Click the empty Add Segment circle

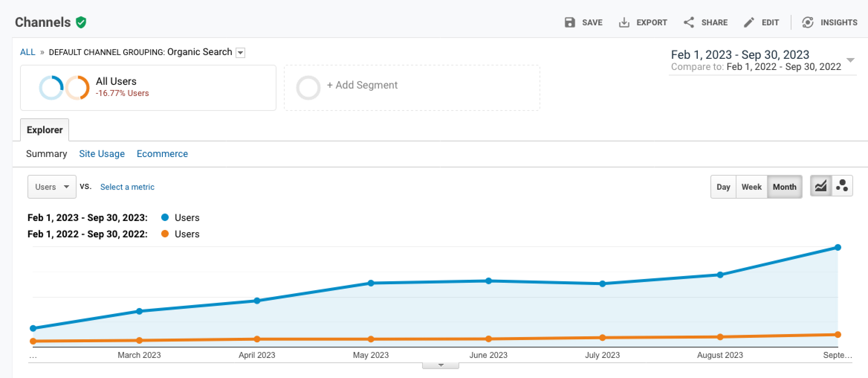tap(308, 88)
